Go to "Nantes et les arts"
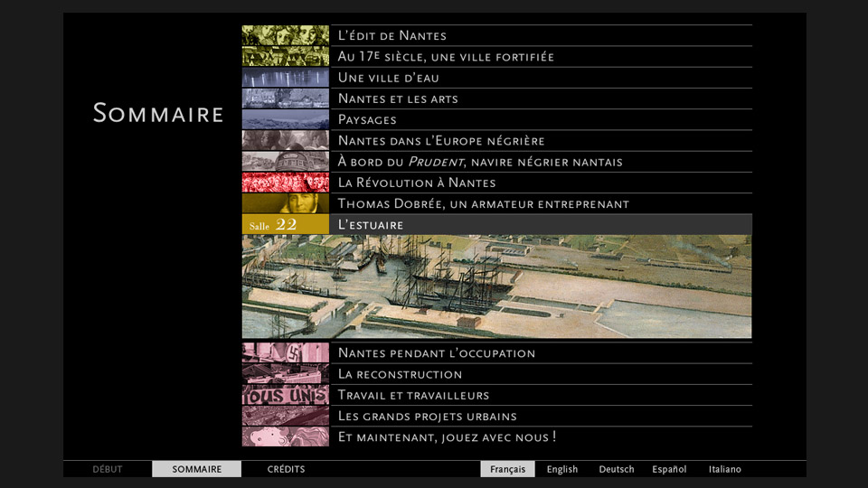This screenshot has height=488, width=868. tap(541, 99)
